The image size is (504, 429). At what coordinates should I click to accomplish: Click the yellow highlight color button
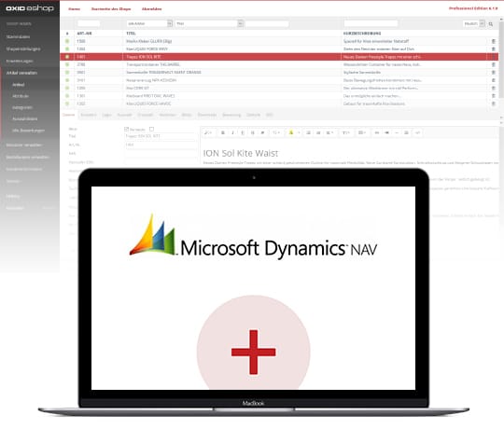291,132
